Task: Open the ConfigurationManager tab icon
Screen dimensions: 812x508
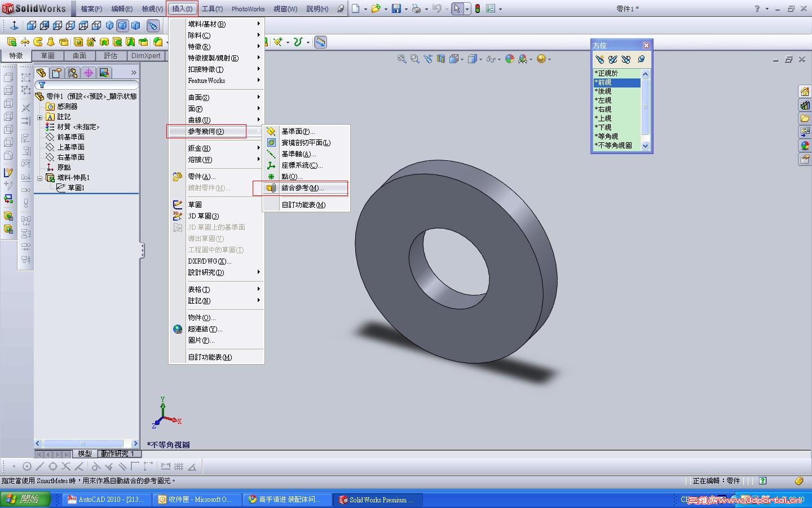Action: point(72,73)
